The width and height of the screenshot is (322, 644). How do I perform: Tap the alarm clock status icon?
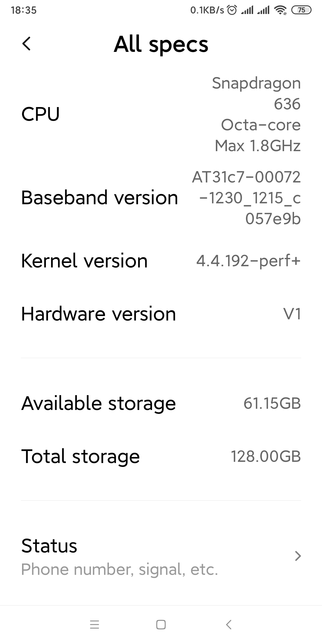pos(232,10)
